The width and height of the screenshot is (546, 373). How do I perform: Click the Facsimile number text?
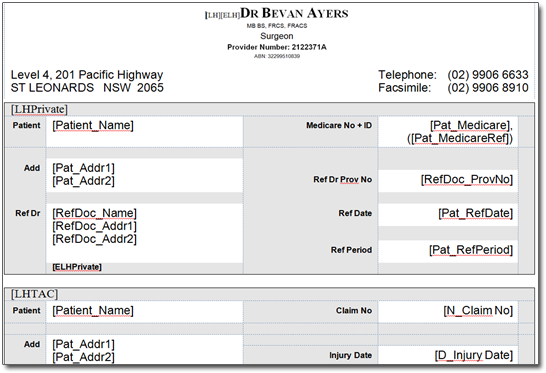point(488,87)
